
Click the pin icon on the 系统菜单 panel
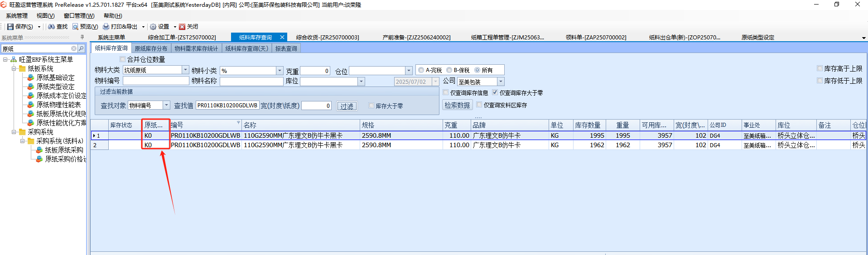[82, 37]
